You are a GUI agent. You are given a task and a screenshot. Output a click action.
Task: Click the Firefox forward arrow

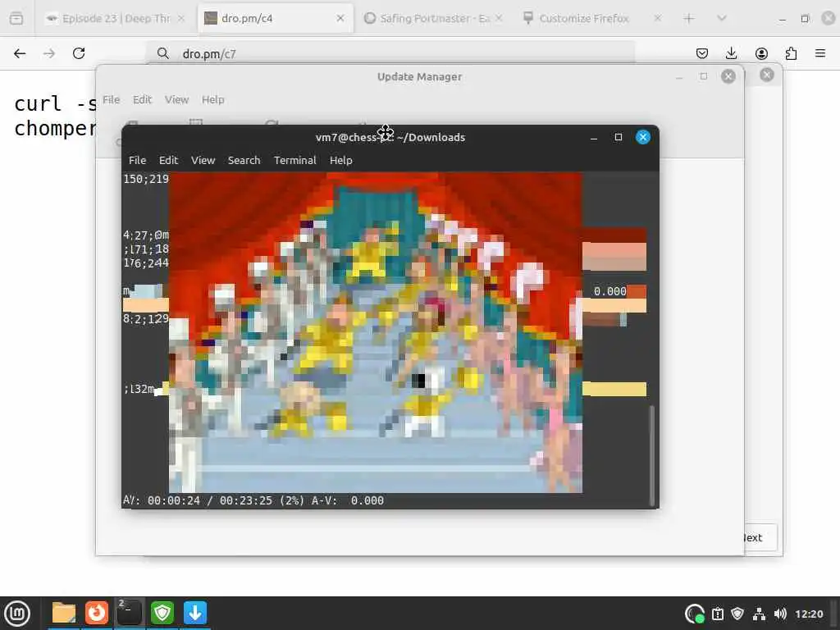49,53
